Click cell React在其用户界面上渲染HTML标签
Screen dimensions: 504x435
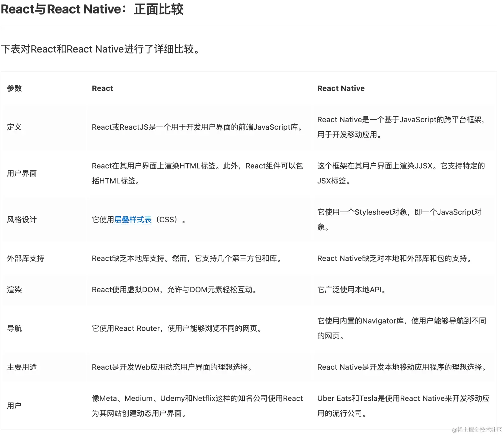coord(198,173)
